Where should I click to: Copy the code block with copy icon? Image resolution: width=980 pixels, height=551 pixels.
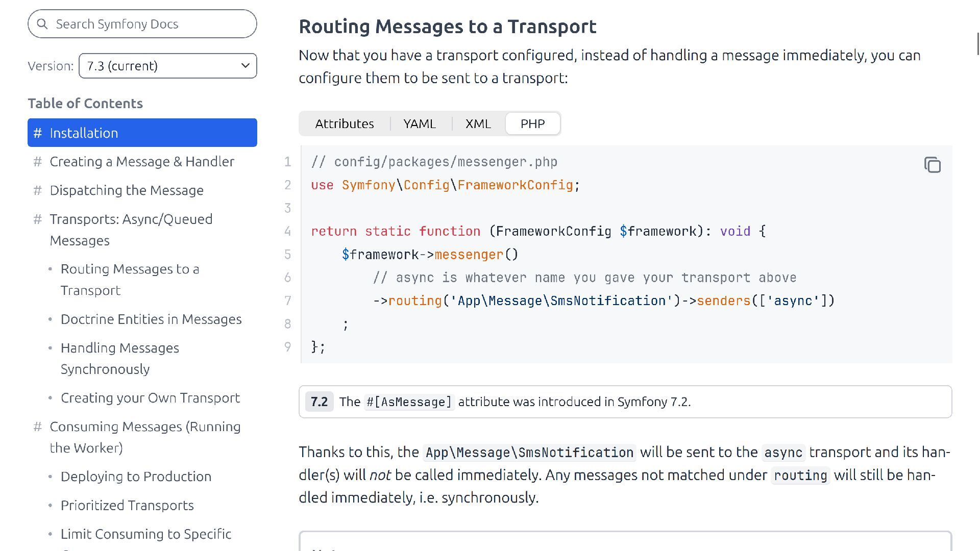[x=932, y=165]
